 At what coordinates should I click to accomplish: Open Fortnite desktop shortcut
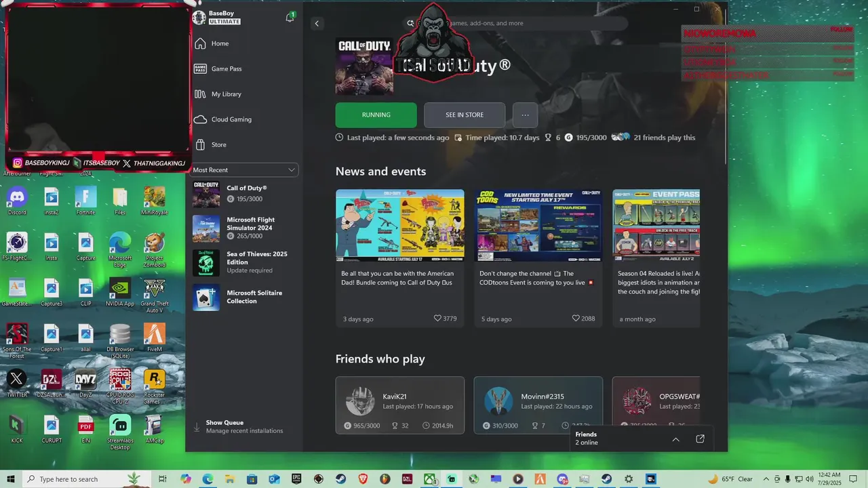point(85,201)
